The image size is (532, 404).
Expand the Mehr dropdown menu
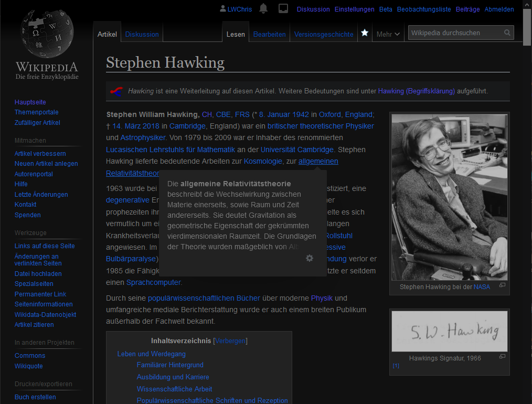point(388,34)
